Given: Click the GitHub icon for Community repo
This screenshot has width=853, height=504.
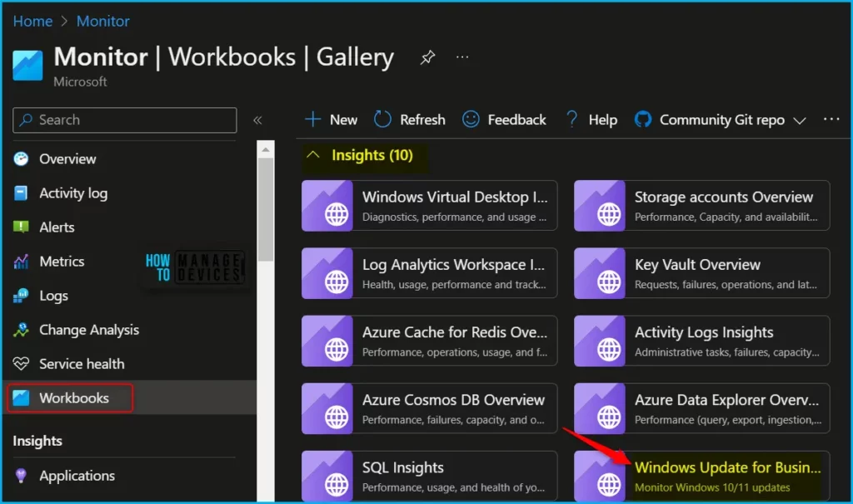Looking at the screenshot, I should [642, 119].
